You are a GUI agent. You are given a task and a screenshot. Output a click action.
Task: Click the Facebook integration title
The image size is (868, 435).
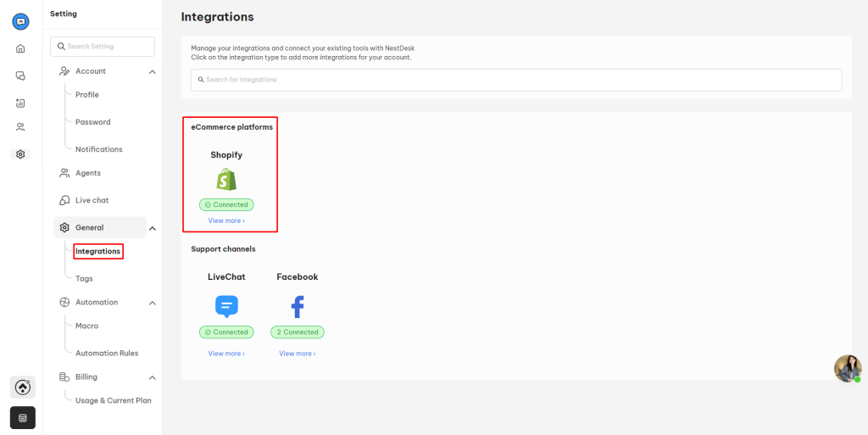point(298,276)
